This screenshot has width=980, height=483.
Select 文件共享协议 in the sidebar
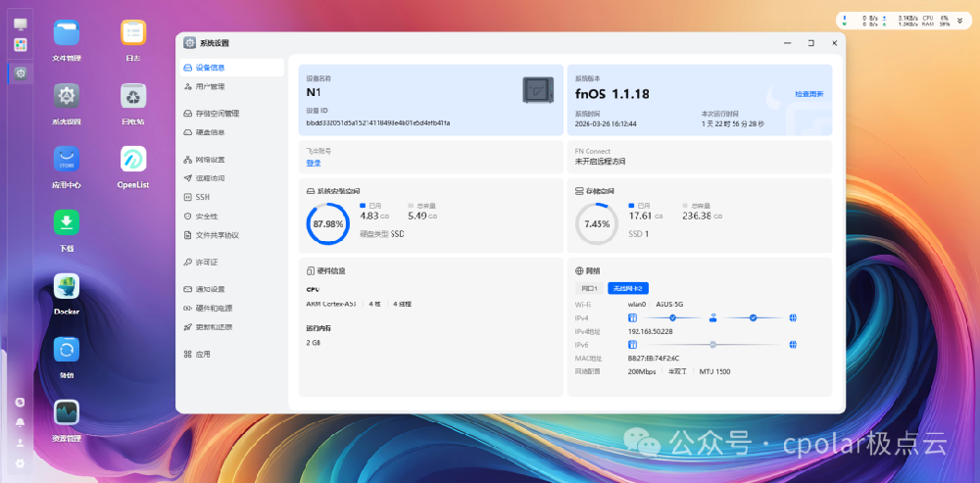(232, 235)
